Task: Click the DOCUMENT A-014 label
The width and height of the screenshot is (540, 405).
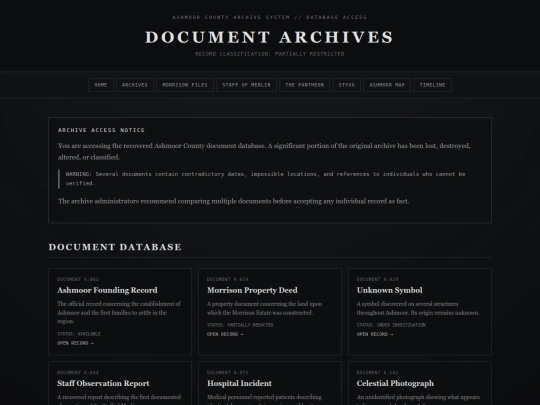Action: (228, 279)
